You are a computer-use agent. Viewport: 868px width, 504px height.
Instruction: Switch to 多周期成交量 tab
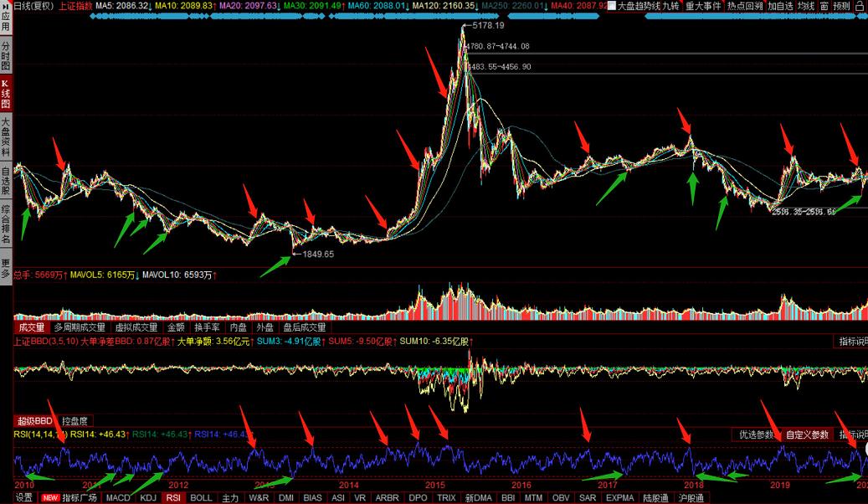coord(80,327)
